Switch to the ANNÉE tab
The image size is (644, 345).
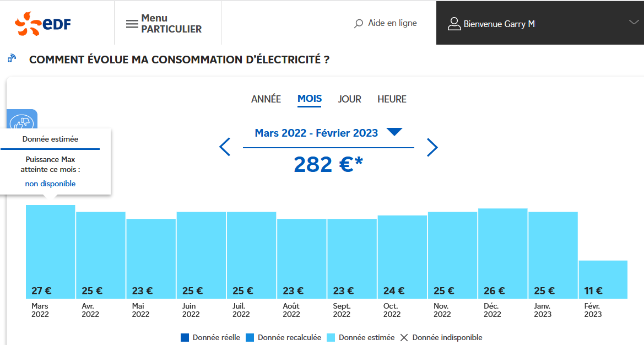[x=266, y=99]
